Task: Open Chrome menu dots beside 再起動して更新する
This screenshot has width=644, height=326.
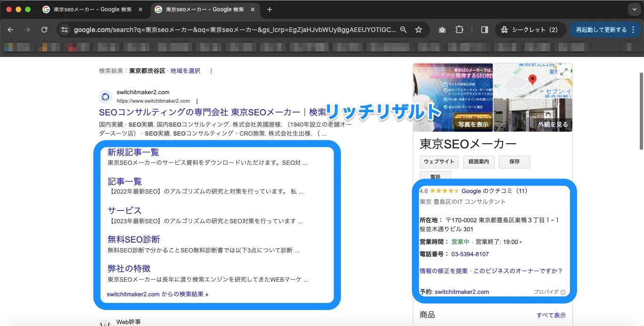Action: coord(632,30)
